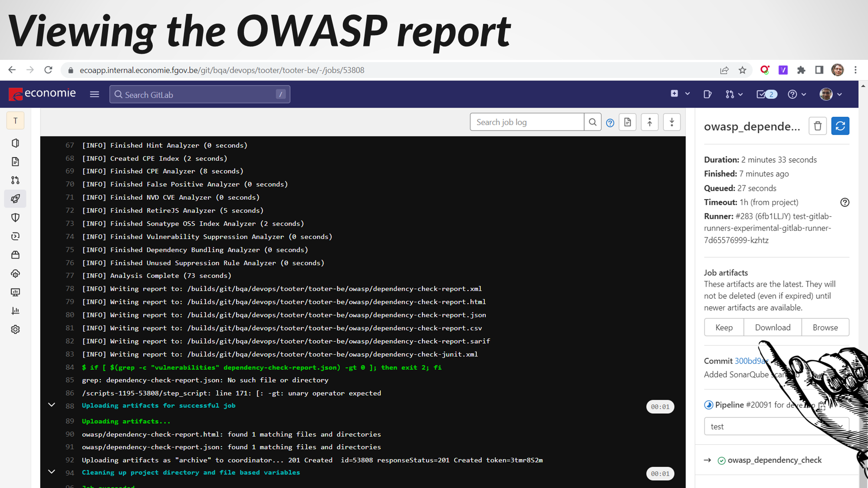
Task: Open CI/CD rocket icon in sidebar
Action: coord(16,199)
